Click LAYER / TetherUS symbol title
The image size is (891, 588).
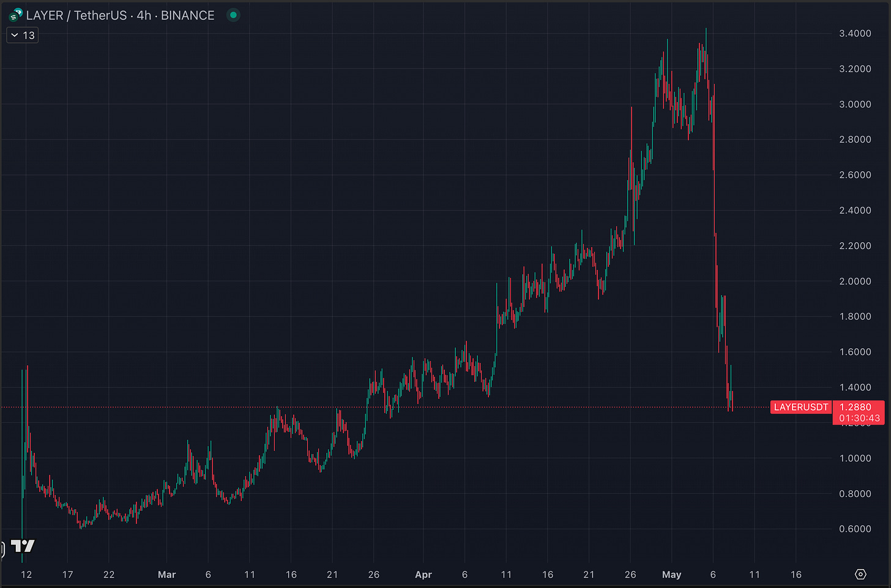coord(76,15)
